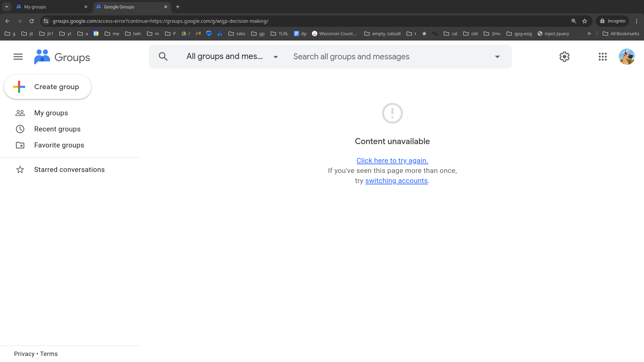Open the 'twh' bookmark folder
The image size is (644, 362).
click(x=133, y=34)
